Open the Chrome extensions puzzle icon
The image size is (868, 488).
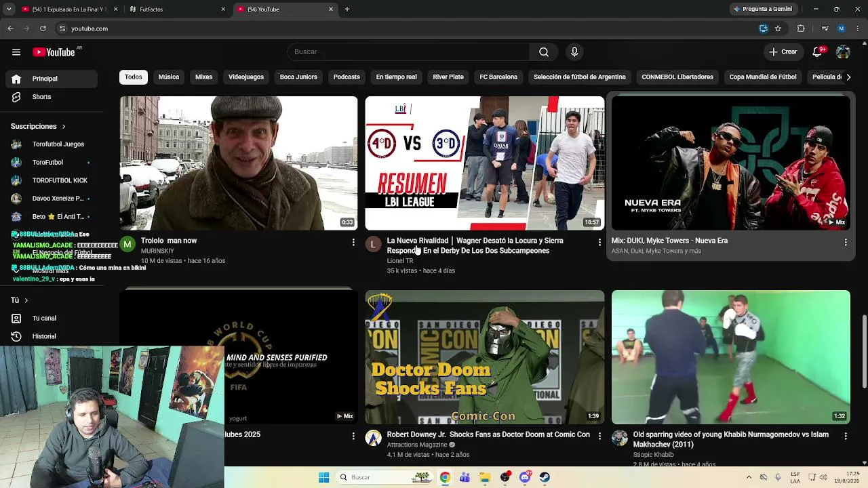(801, 28)
